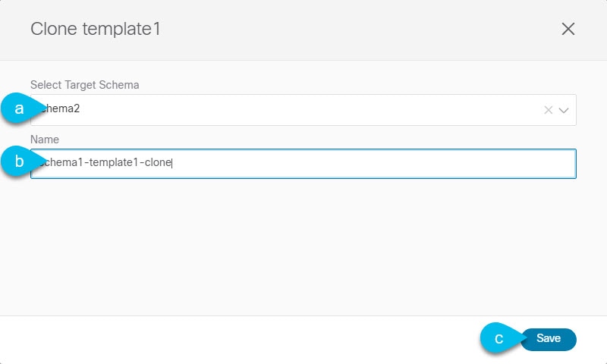Click the word template1 inside the Name field
Screen dimensions: 607x364
click(x=114, y=162)
